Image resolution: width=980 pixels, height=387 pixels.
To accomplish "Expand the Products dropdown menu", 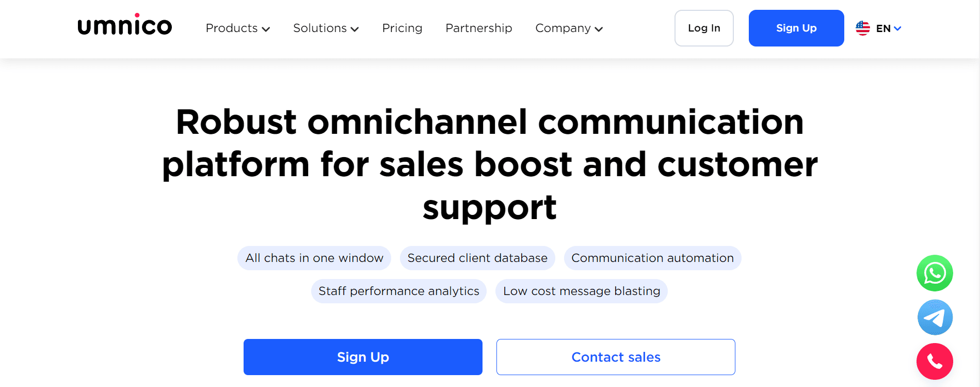I will click(237, 28).
